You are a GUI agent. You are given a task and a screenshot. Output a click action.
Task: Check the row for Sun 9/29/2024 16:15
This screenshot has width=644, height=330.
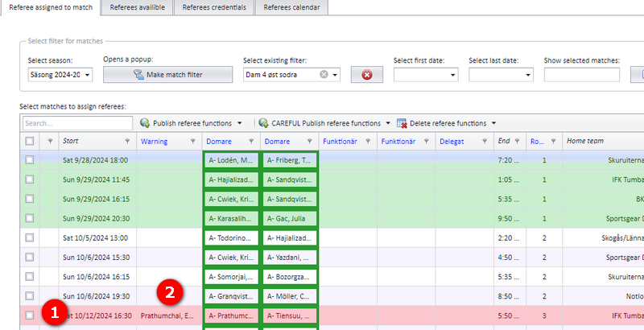coord(30,199)
